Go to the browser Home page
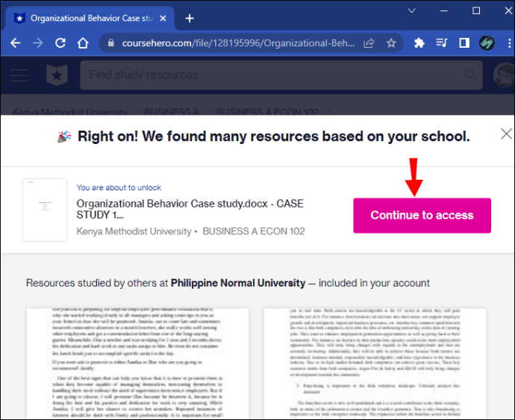515x420 pixels. click(83, 43)
